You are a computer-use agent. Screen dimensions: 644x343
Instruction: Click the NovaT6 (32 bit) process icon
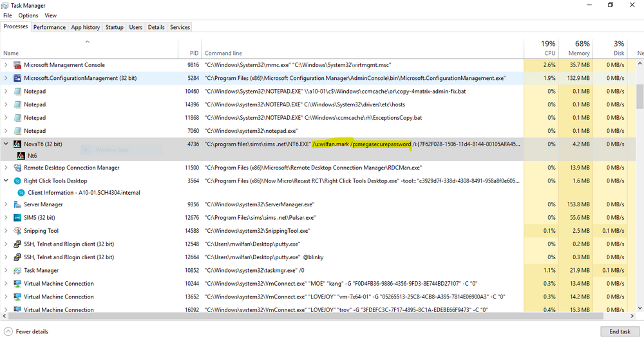[17, 144]
